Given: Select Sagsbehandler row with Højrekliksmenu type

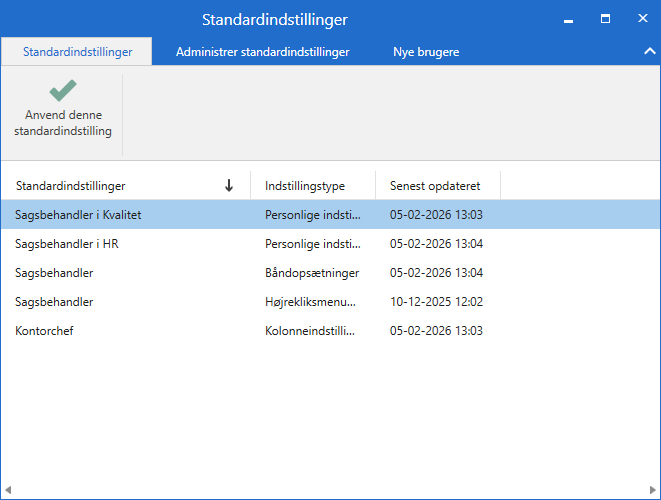Looking at the screenshot, I should click(330, 302).
